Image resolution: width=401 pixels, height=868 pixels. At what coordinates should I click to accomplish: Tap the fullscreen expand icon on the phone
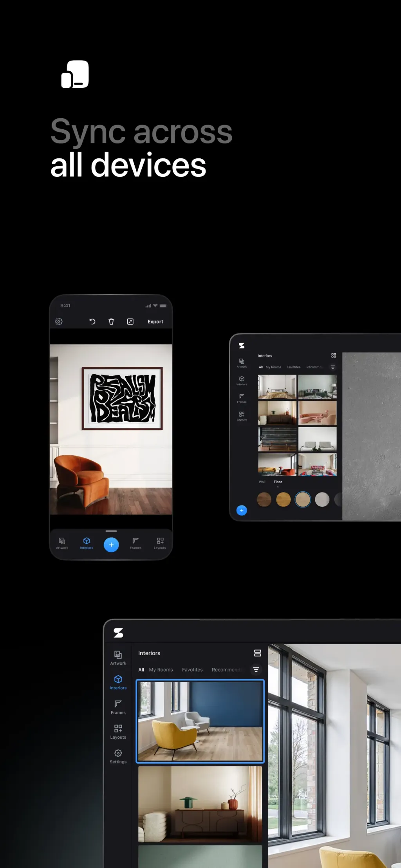130,321
